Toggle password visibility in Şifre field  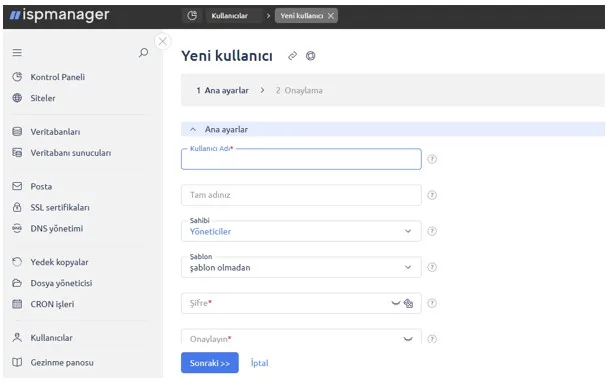click(x=396, y=303)
